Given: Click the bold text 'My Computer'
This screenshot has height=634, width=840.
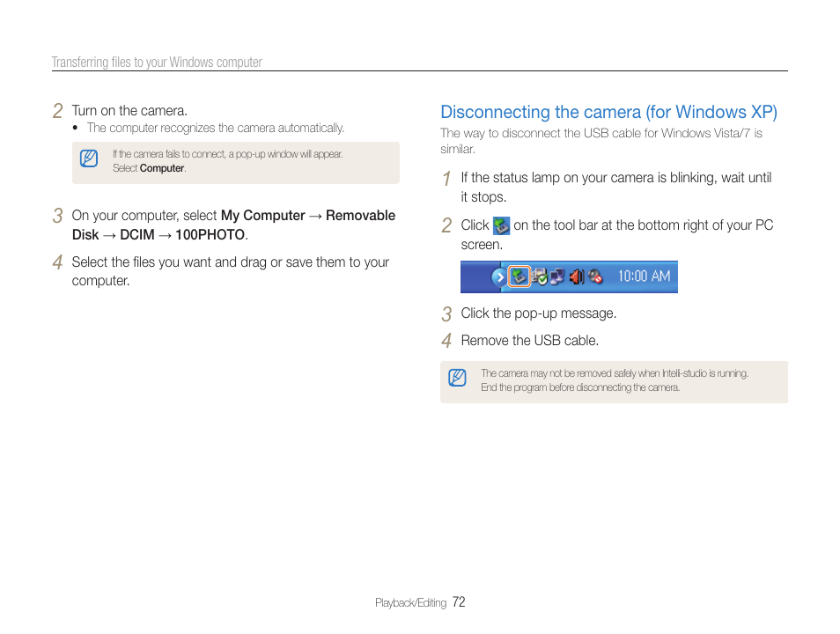Looking at the screenshot, I should pyautogui.click(x=263, y=216).
